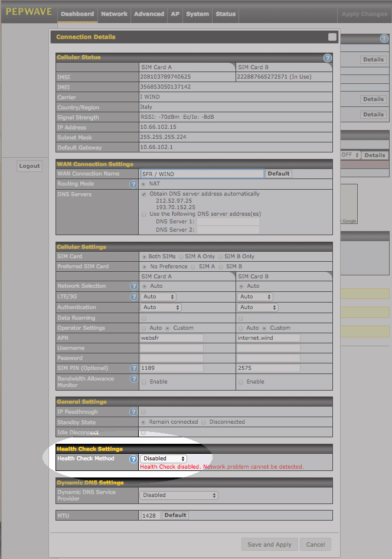Enable Use the following DNS server addresses
This screenshot has width=392, height=559.
(144, 214)
